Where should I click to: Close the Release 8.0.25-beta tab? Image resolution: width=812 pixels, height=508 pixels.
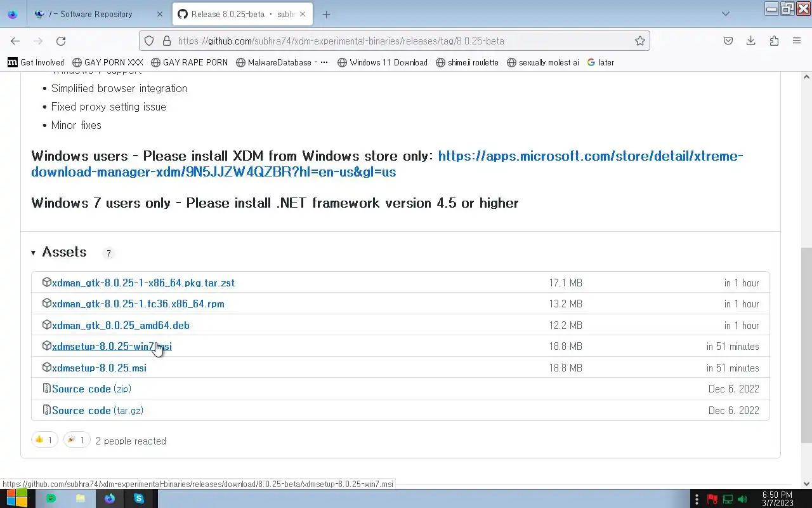[304, 14]
